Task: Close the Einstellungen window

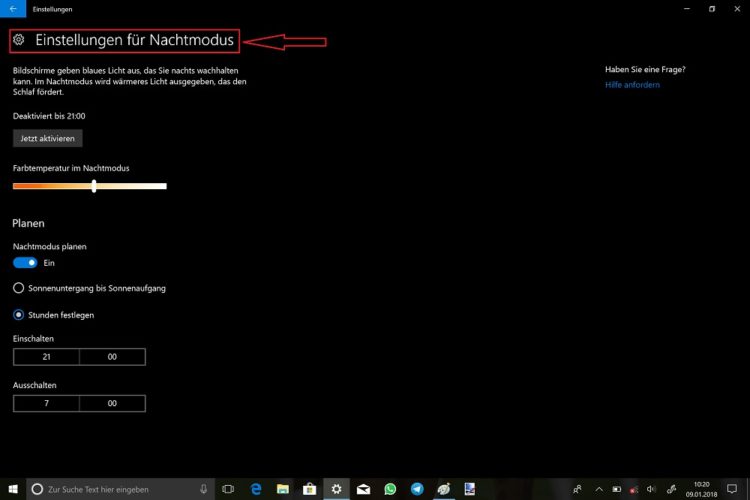Action: [737, 9]
